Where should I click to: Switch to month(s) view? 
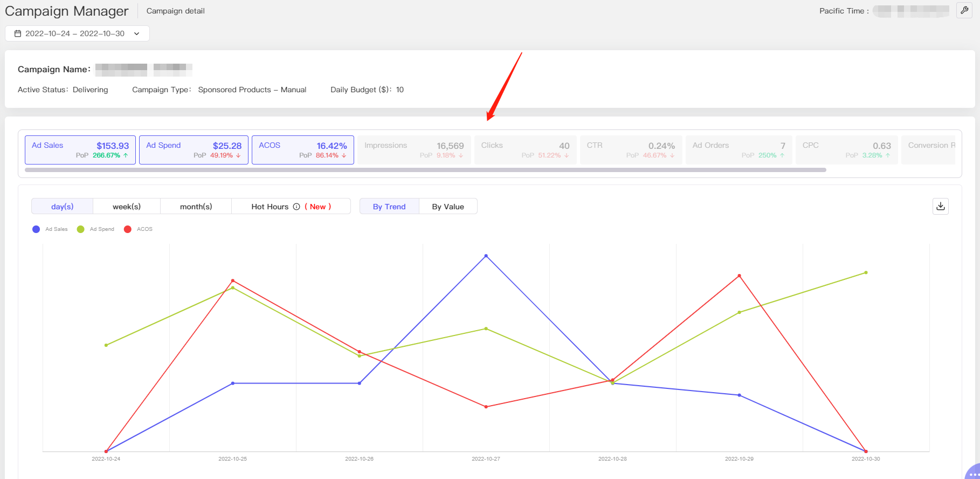[196, 207]
